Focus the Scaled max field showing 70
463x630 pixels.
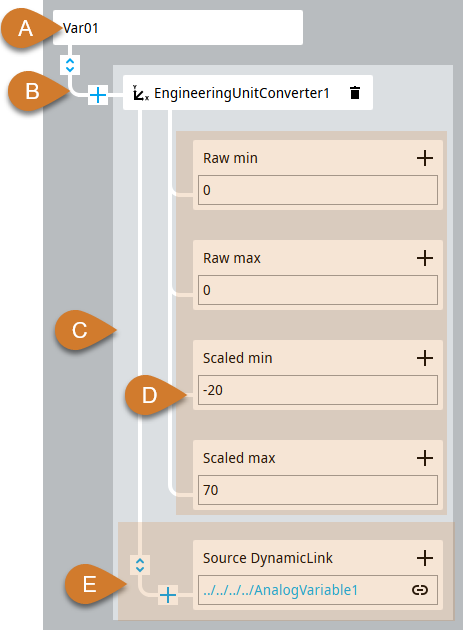point(318,490)
